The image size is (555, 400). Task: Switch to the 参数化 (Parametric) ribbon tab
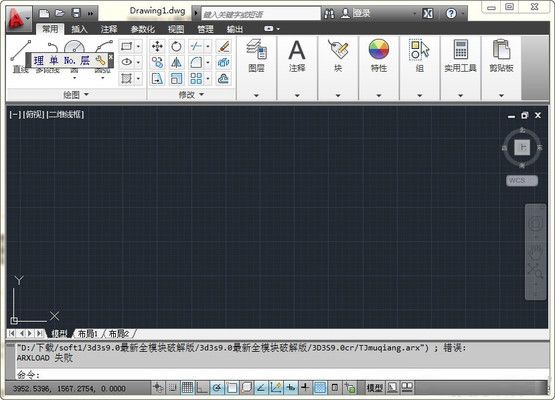click(x=143, y=29)
